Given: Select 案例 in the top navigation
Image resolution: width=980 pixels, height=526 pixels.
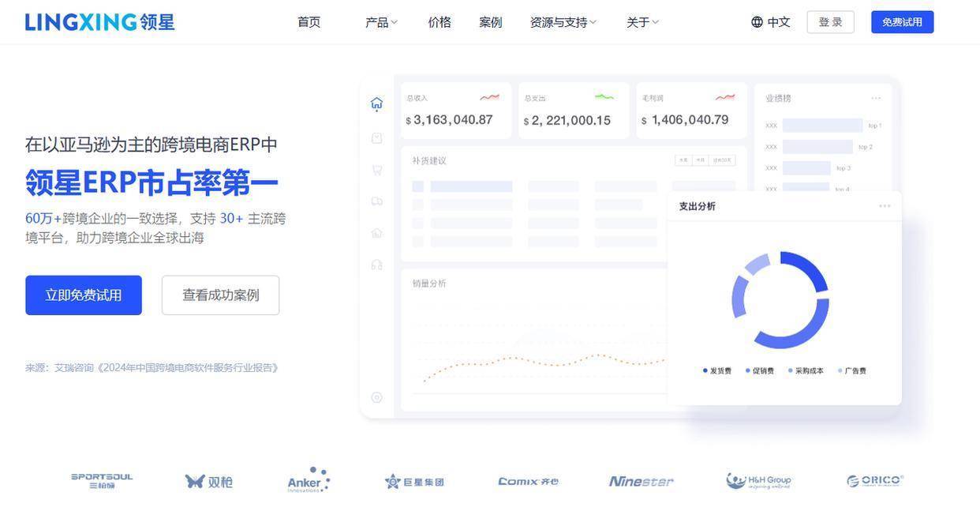Looking at the screenshot, I should point(490,22).
